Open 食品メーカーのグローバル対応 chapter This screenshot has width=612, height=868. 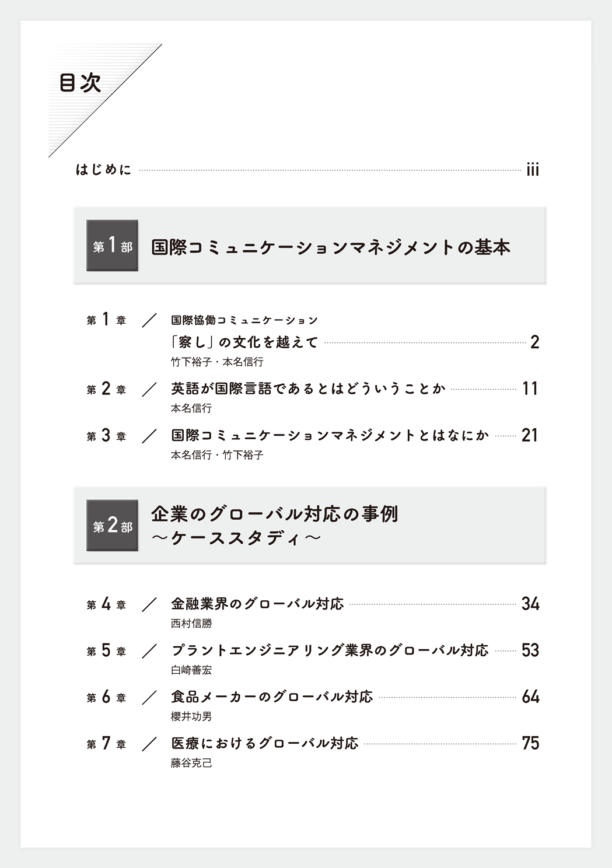271,697
